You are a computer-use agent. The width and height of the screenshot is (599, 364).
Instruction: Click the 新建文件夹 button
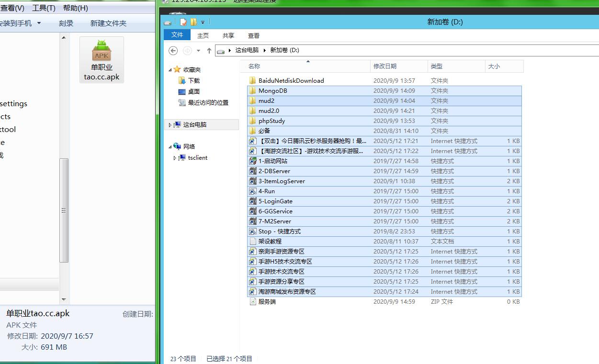108,23
